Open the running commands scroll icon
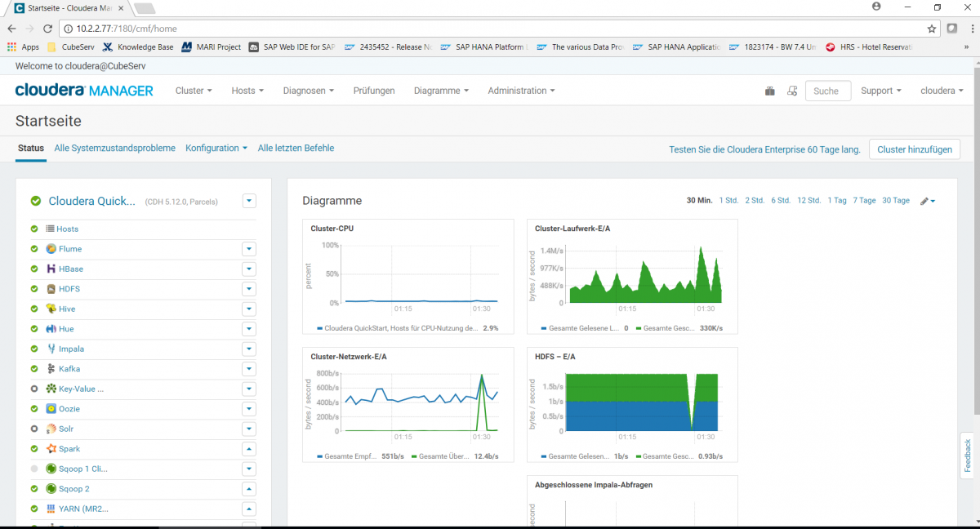 coord(791,91)
